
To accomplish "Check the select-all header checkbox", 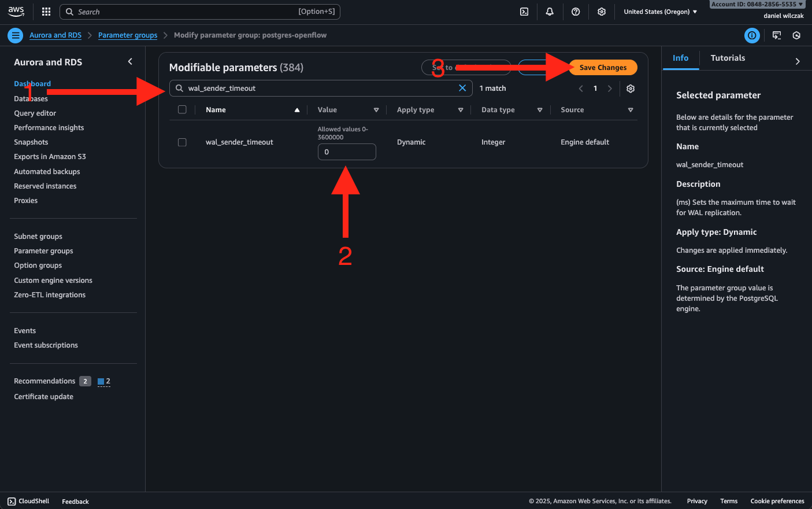I will point(182,110).
